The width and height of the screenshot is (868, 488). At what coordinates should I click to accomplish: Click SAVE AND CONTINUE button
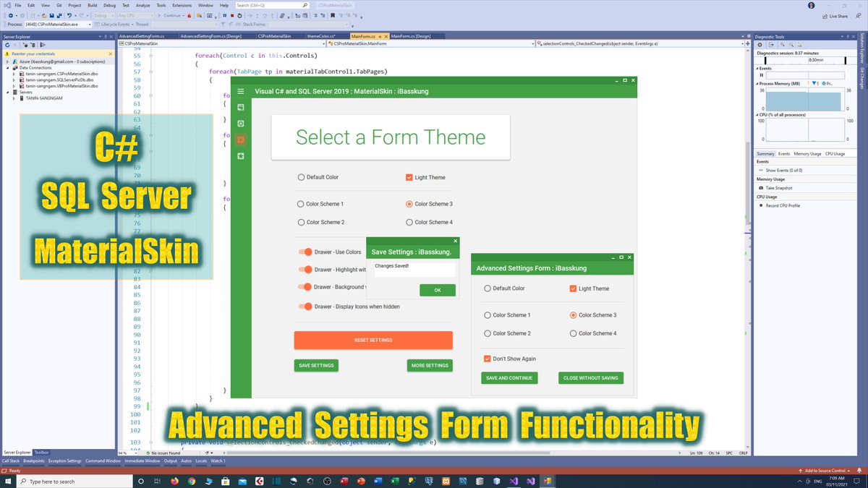[x=509, y=377]
